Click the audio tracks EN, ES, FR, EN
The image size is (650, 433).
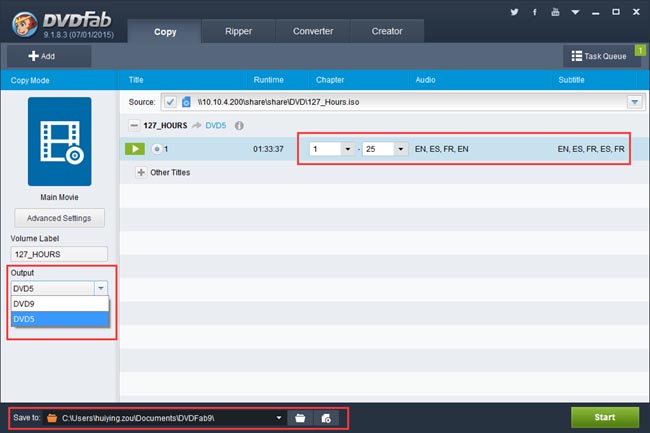pos(441,149)
